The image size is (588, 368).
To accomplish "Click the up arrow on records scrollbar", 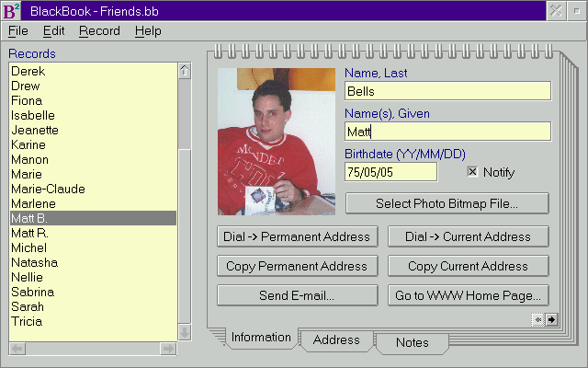I will click(185, 71).
